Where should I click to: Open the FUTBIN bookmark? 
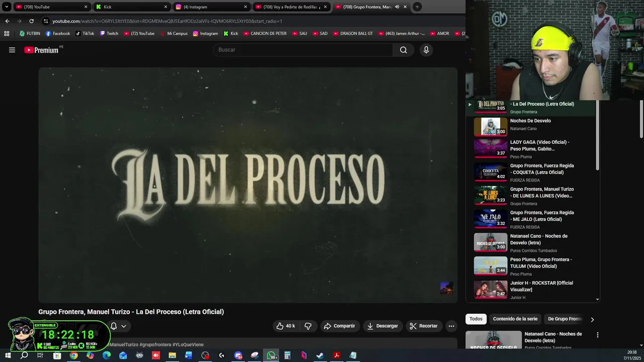point(30,34)
